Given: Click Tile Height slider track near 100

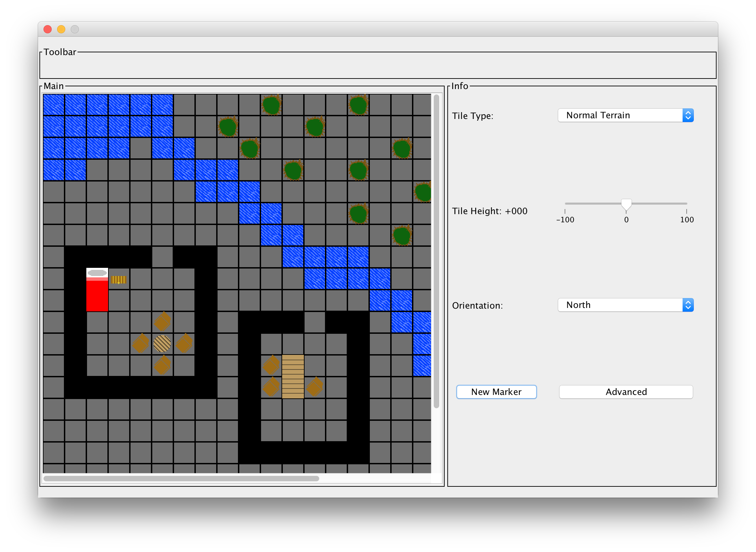Looking at the screenshot, I should point(683,204).
